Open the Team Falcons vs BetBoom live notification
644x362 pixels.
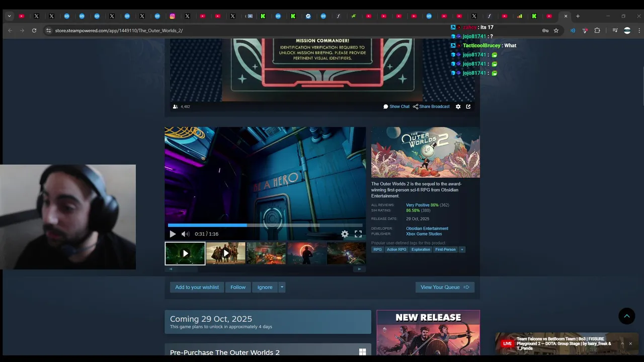(x=563, y=344)
